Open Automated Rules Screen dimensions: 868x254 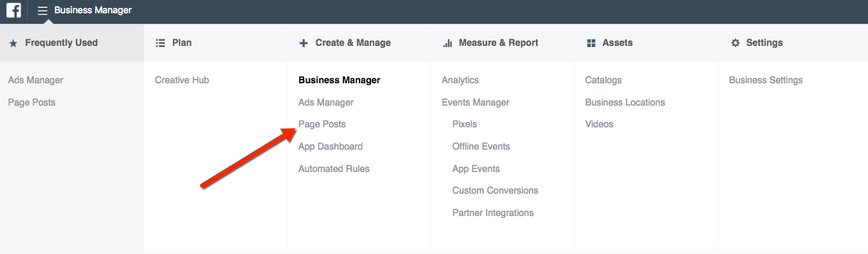pos(334,169)
